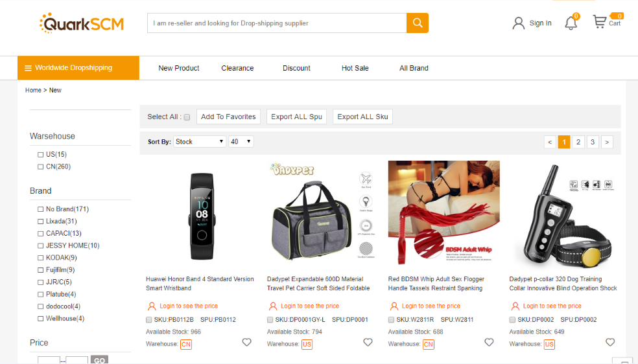Viewport: 638px width, 364px height.
Task: Favorite the Huawei Honor Band heart icon
Action: pos(246,343)
